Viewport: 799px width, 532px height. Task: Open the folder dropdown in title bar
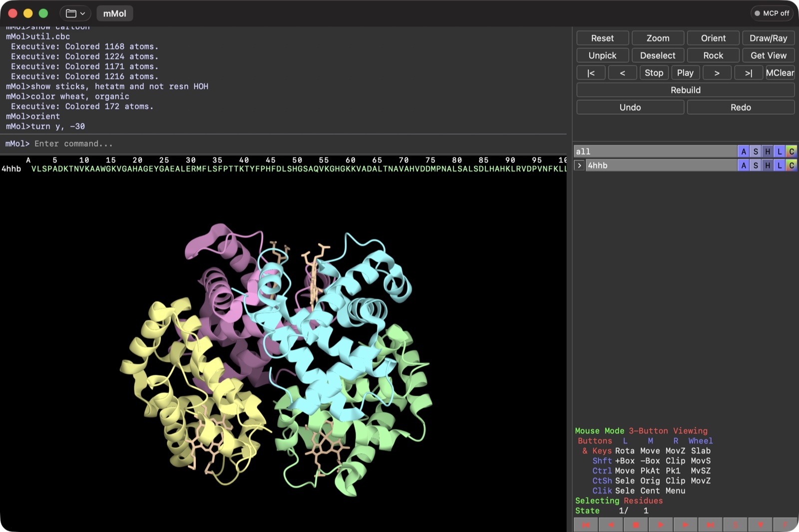[75, 13]
